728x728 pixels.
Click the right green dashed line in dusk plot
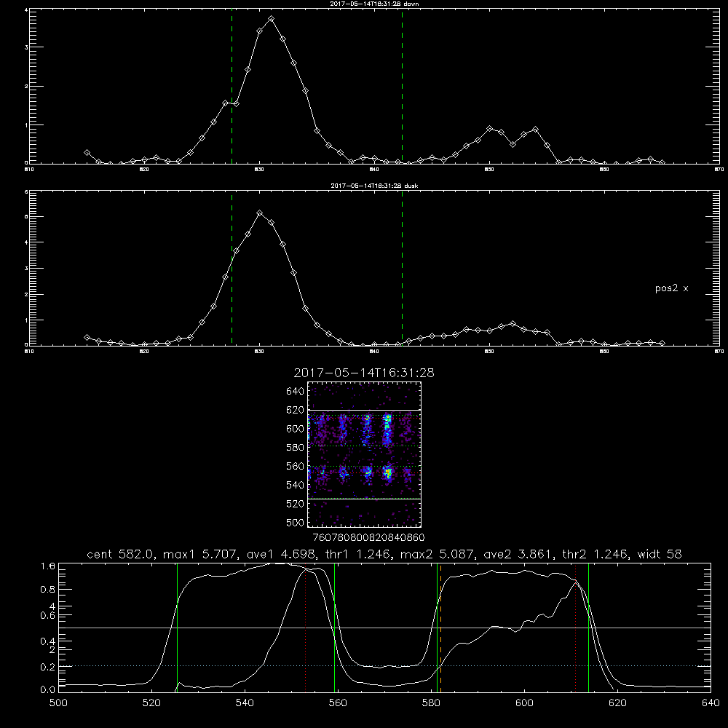click(x=402, y=269)
